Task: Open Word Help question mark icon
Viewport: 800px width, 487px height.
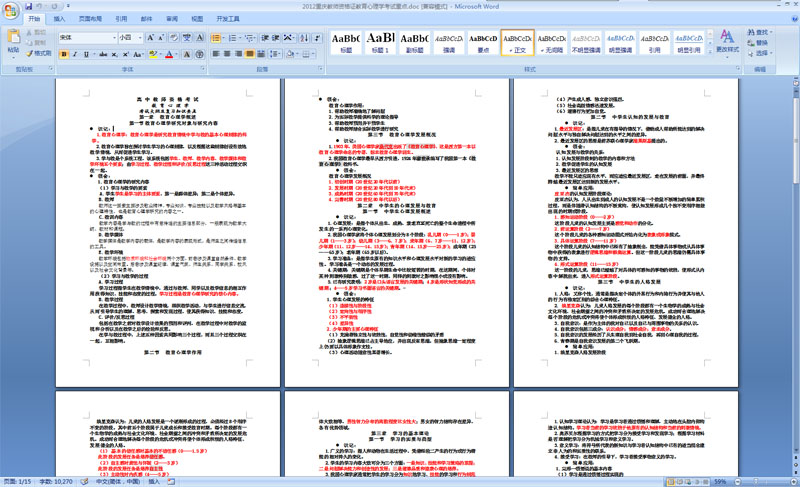Action: click(x=794, y=19)
